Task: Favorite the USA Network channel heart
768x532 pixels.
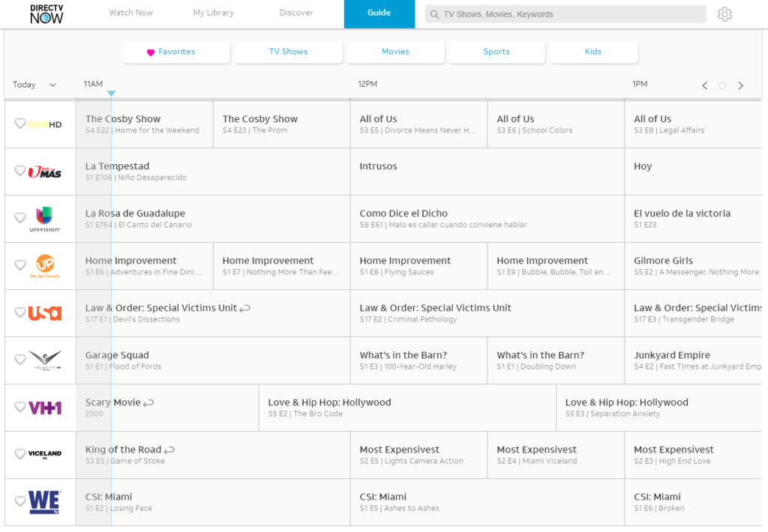Action: (x=20, y=312)
